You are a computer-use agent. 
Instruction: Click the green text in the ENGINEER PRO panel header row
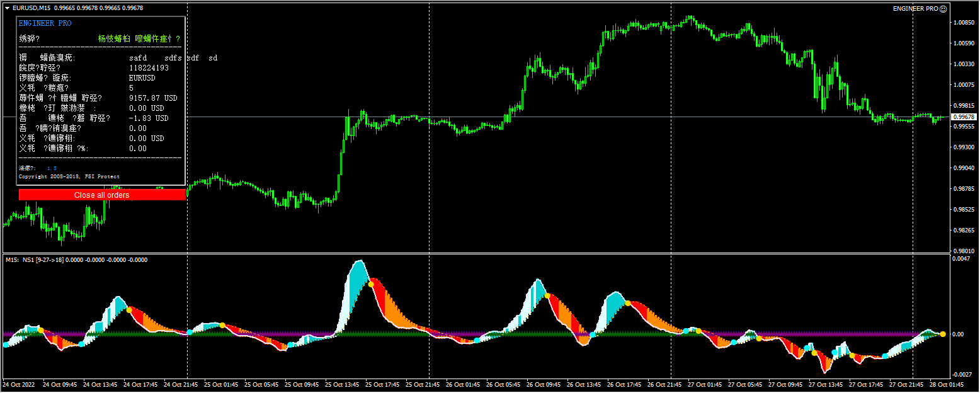coord(139,38)
